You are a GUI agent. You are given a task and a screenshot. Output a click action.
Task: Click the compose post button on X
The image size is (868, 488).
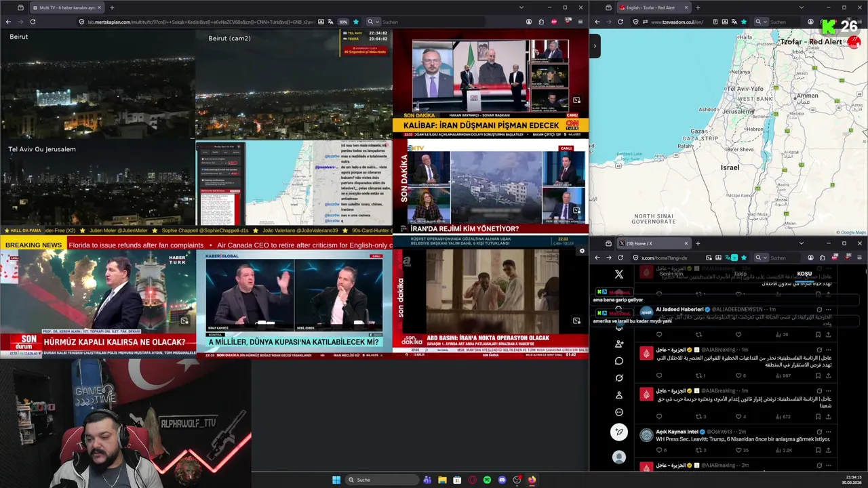tap(618, 432)
